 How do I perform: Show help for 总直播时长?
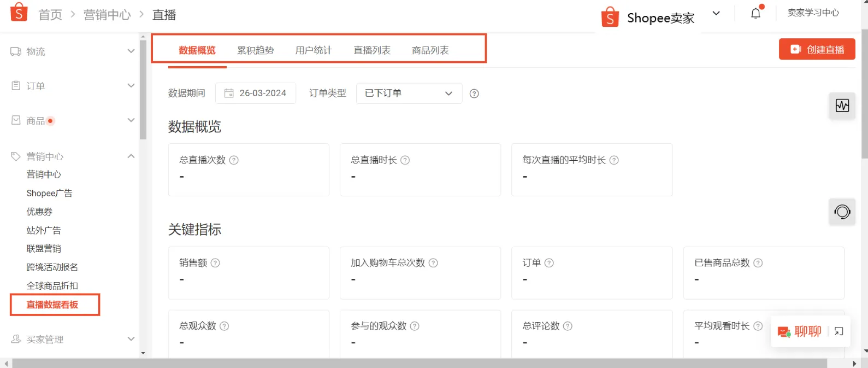point(405,160)
